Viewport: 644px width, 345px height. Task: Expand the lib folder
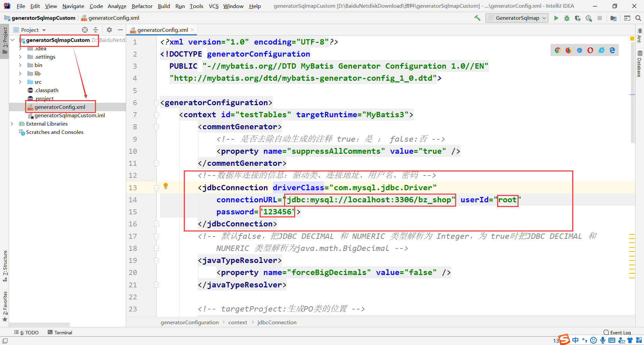tap(20, 73)
